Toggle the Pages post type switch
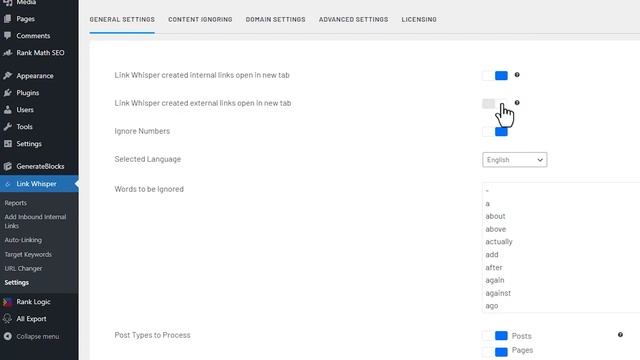This screenshot has height=360, width=640. coord(495,351)
